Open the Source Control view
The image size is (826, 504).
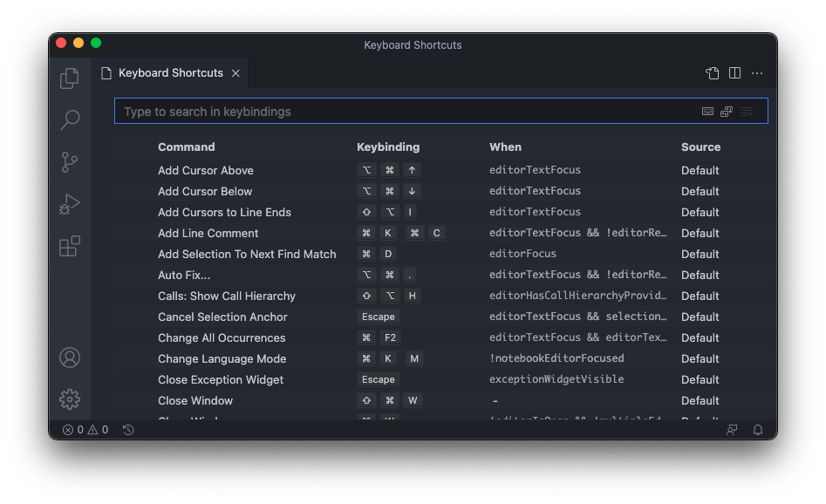[70, 161]
